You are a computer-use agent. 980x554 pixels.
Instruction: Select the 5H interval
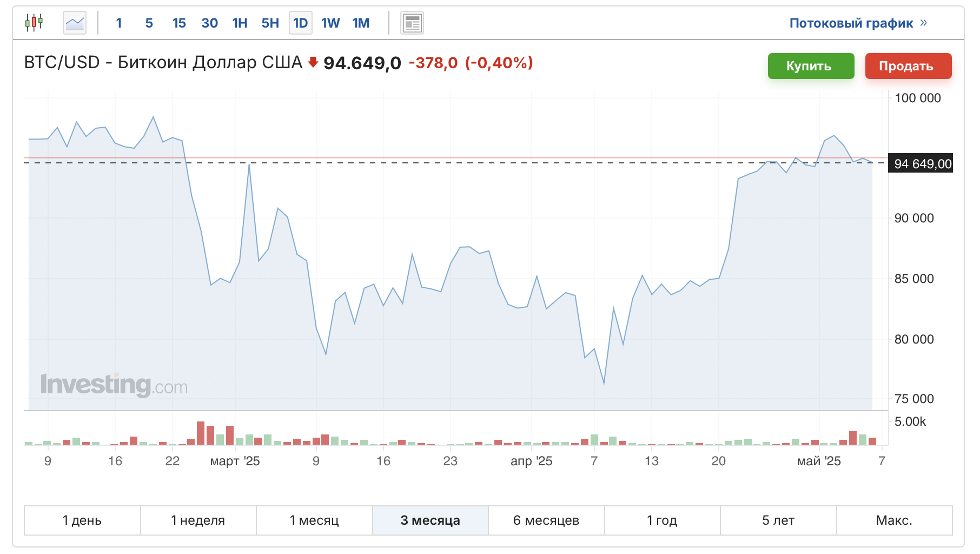tap(270, 23)
